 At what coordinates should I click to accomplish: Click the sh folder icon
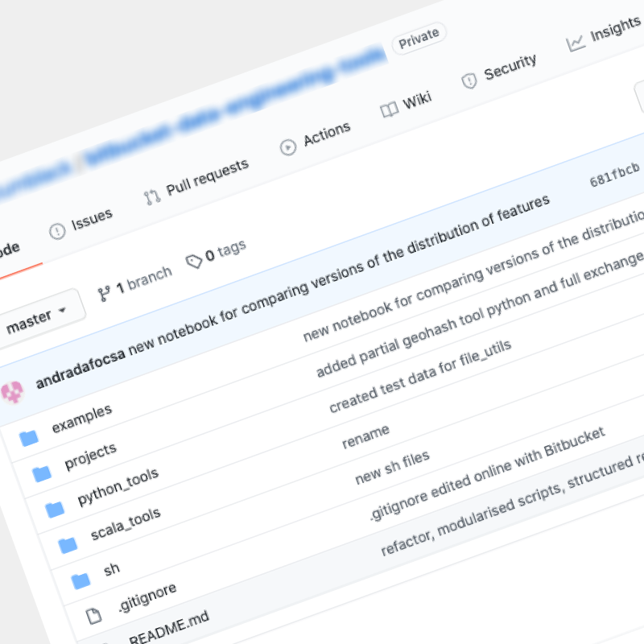click(80, 581)
